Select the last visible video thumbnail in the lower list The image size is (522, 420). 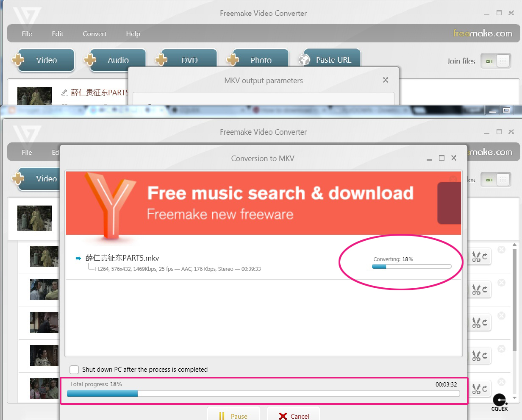[44, 389]
